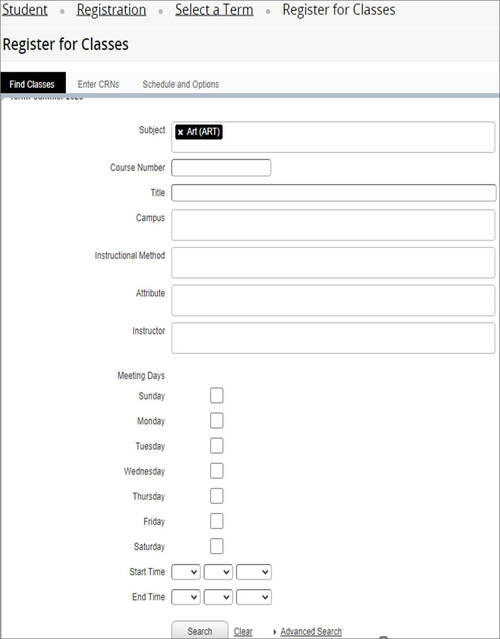Click the Instructor selection box

tap(333, 338)
